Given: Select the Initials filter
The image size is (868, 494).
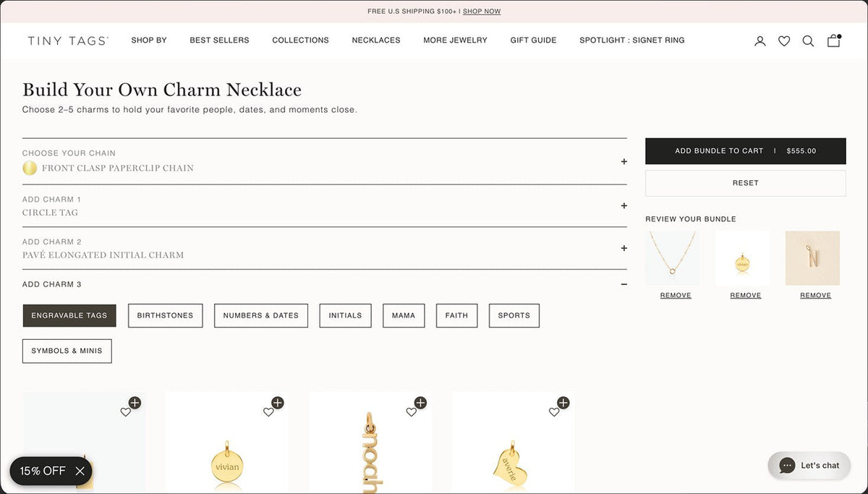Looking at the screenshot, I should [x=345, y=315].
